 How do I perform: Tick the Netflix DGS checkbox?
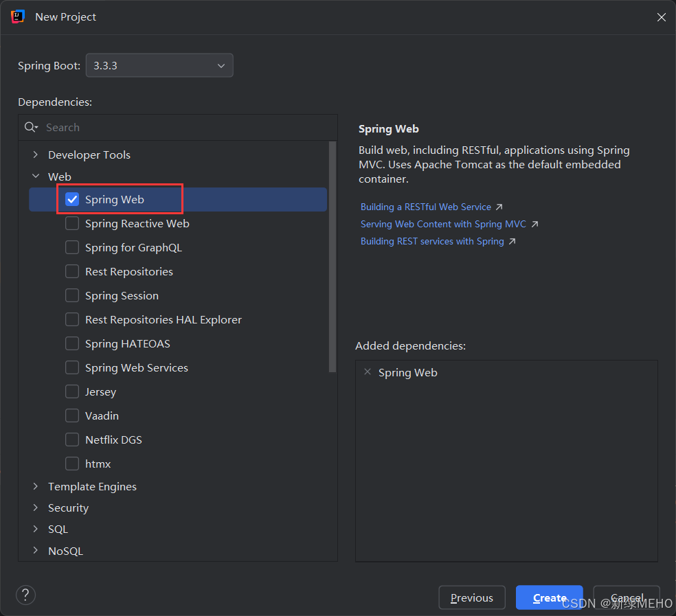72,440
